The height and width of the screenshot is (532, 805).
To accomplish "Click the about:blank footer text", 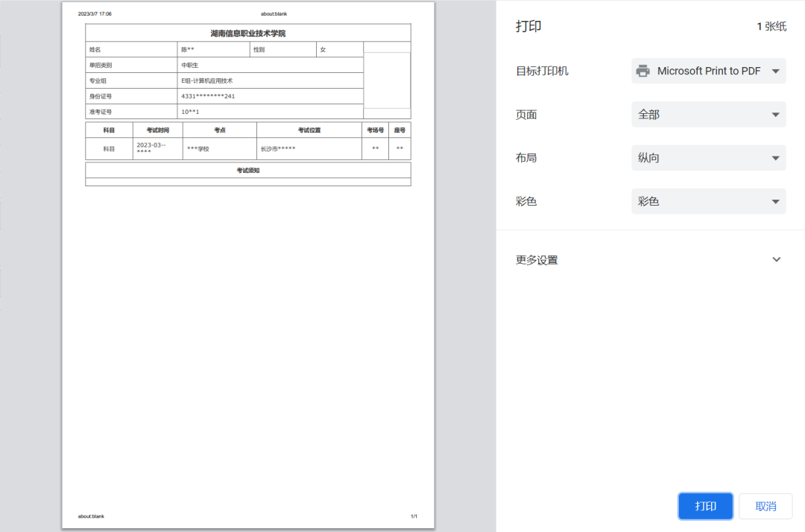I will click(x=91, y=516).
